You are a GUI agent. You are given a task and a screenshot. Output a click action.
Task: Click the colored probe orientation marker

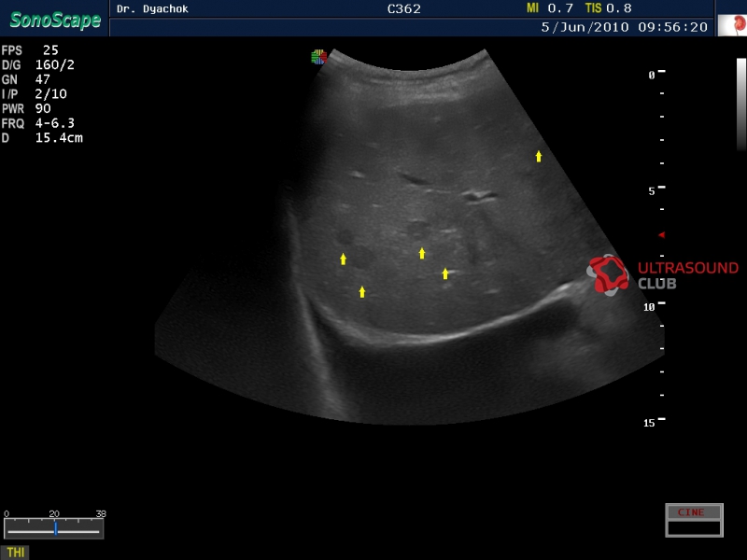[318, 57]
